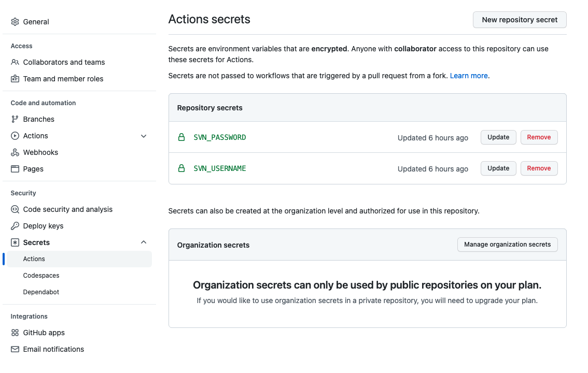Open Team and member roles settings
This screenshot has height=373, width=588.
tap(63, 79)
